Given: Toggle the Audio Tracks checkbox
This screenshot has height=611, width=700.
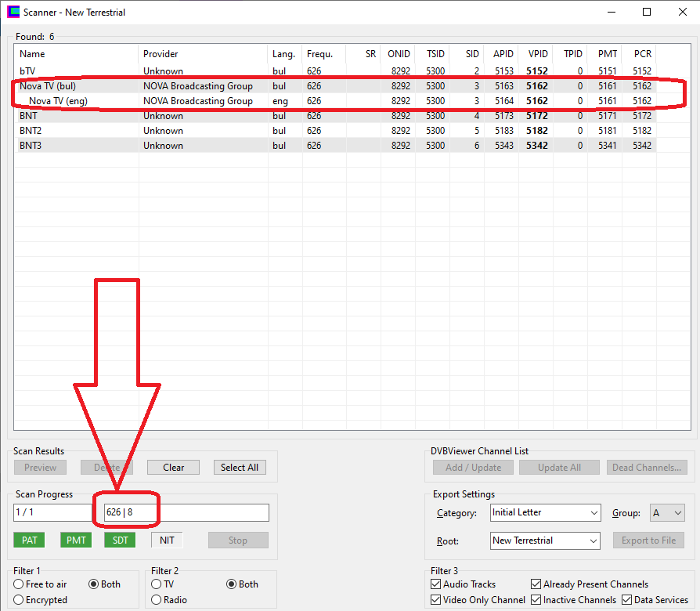Looking at the screenshot, I should pyautogui.click(x=464, y=584).
